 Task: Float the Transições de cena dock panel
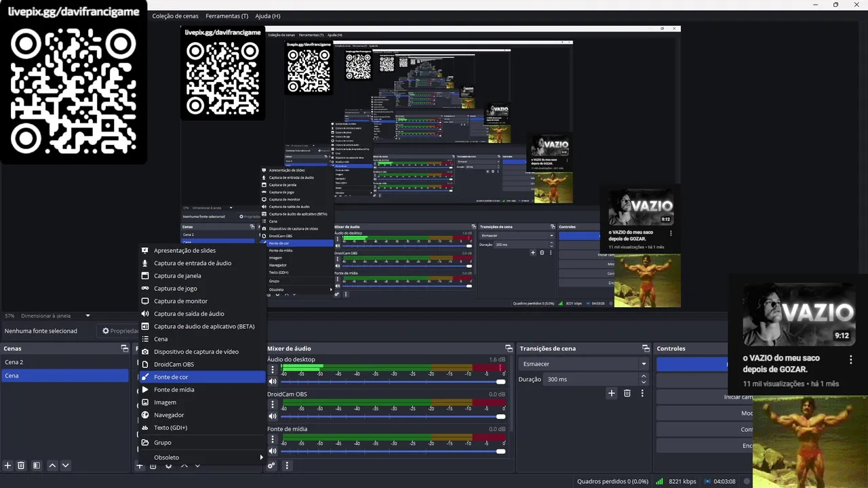646,348
